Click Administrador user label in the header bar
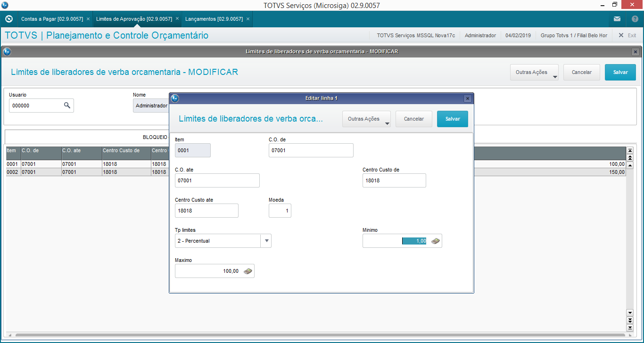The width and height of the screenshot is (644, 343). pos(480,35)
